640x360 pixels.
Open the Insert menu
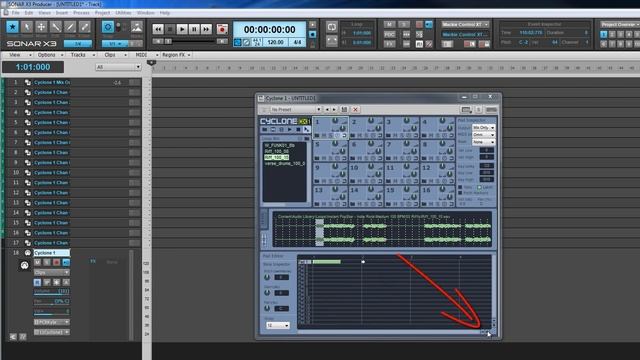[62, 13]
